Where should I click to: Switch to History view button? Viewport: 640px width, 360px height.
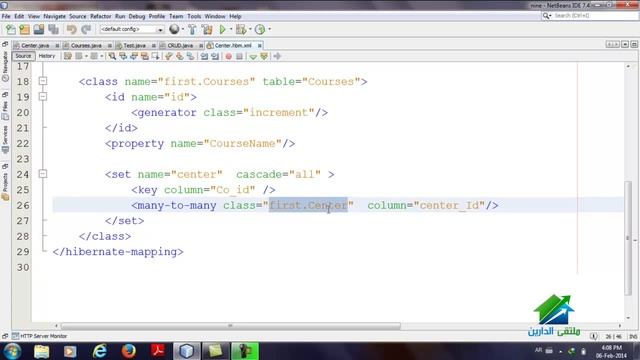(x=47, y=56)
